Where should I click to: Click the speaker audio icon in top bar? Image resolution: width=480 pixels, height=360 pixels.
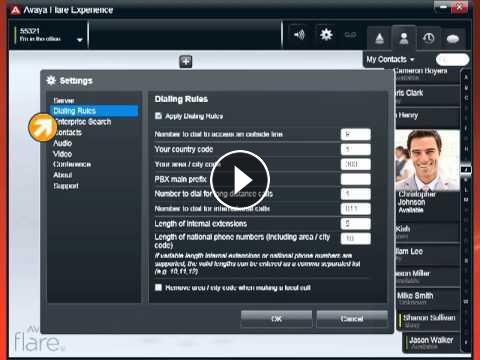click(299, 35)
